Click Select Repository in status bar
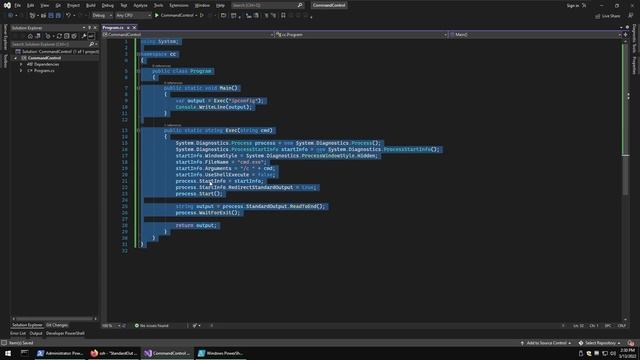The image size is (640, 360). [600, 343]
